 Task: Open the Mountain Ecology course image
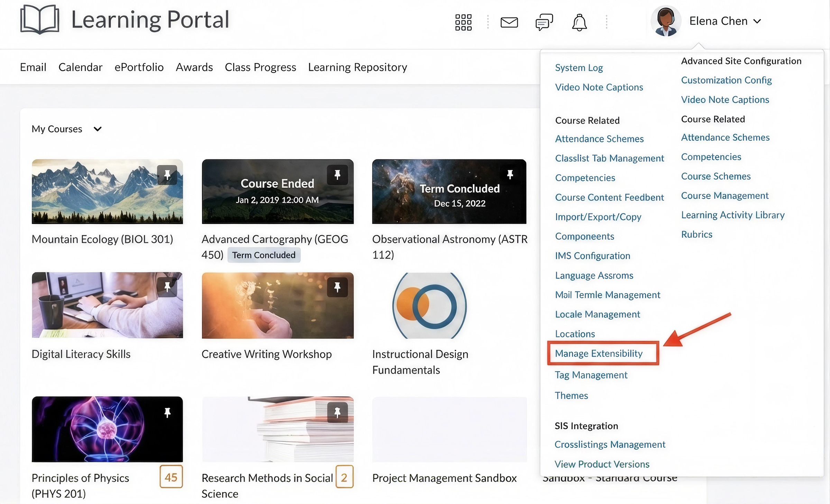click(107, 192)
